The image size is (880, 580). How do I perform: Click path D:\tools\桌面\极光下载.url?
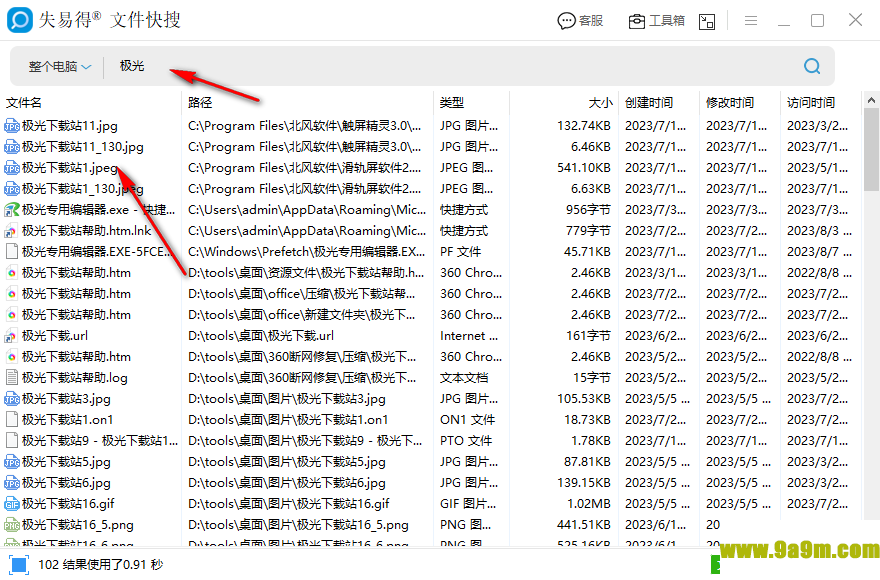pyautogui.click(x=261, y=336)
